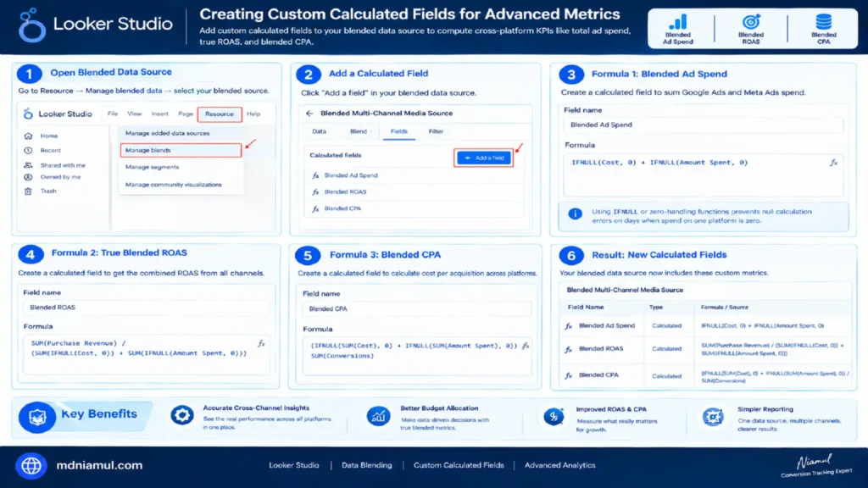Switch to the Fields tab

pos(398,131)
